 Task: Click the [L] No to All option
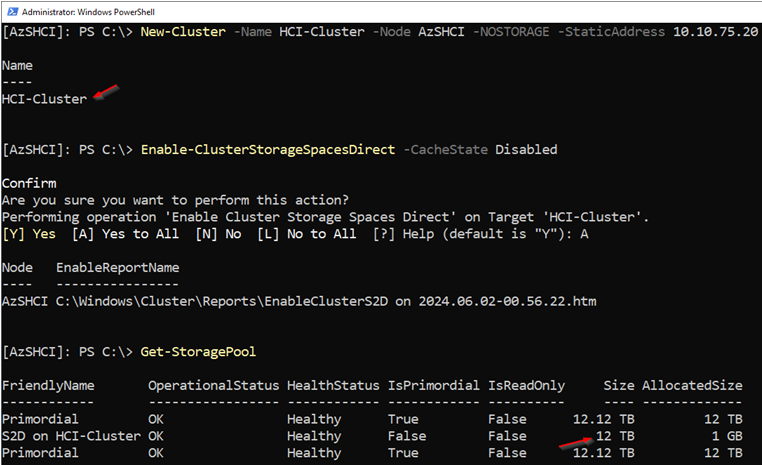(x=307, y=234)
